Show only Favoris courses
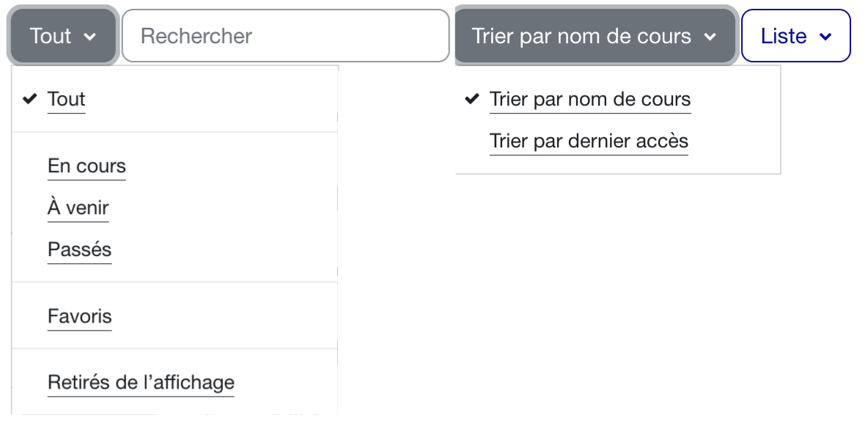 tap(80, 317)
